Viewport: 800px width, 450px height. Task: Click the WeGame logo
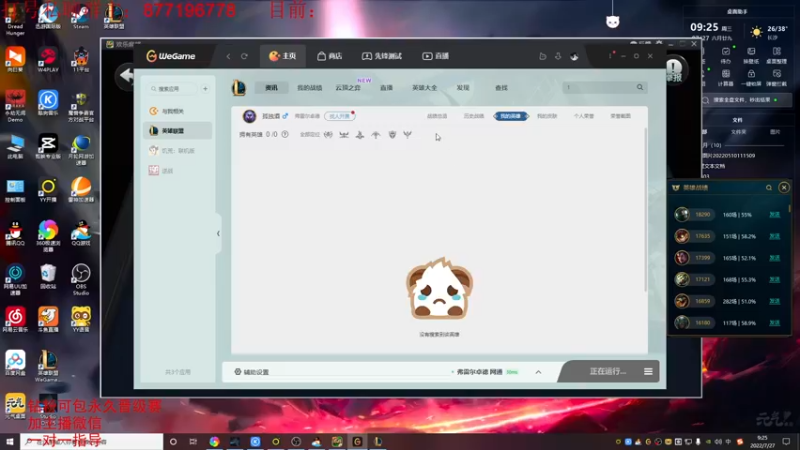pyautogui.click(x=171, y=56)
